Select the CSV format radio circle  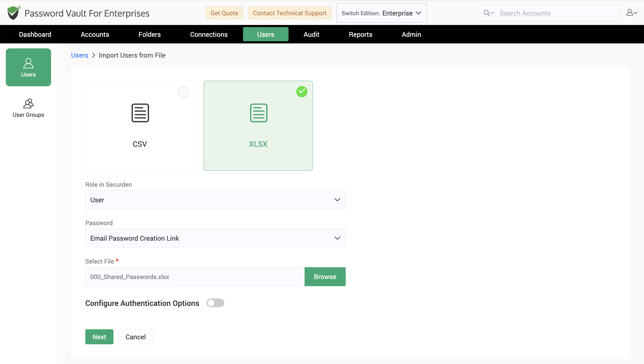[x=183, y=92]
